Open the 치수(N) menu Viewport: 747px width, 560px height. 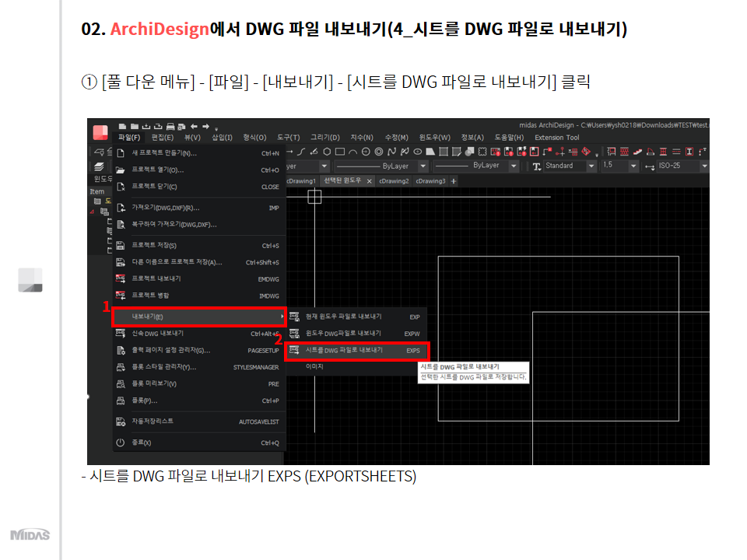pos(362,137)
